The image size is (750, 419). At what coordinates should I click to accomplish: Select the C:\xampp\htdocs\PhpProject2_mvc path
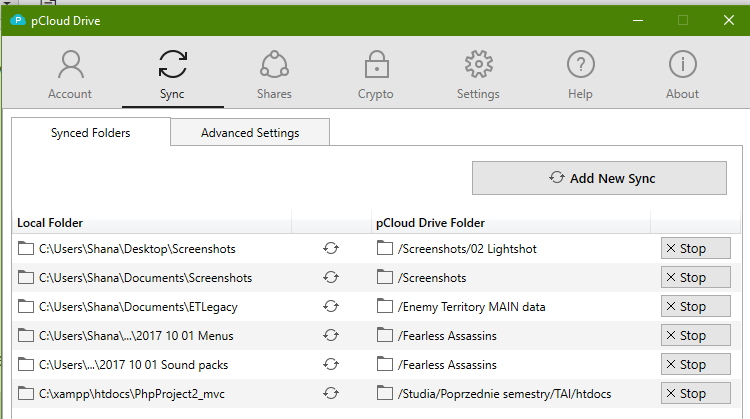tap(132, 394)
